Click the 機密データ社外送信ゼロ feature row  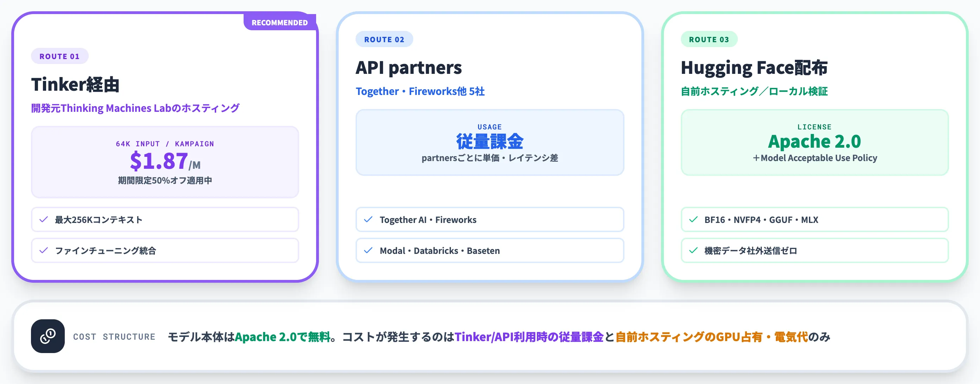815,250
